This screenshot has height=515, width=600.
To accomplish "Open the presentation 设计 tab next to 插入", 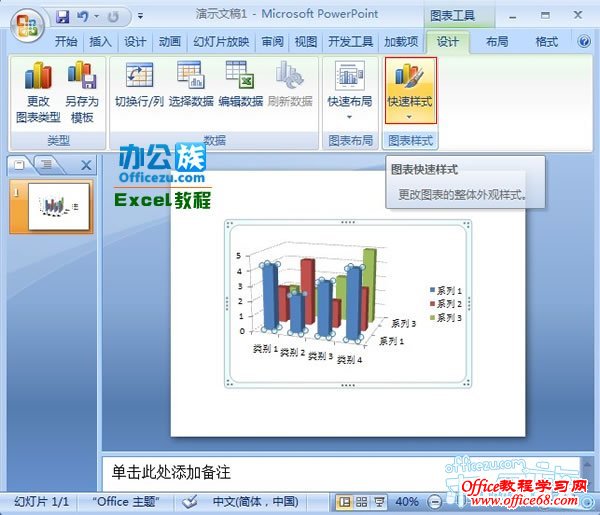I will click(x=135, y=41).
